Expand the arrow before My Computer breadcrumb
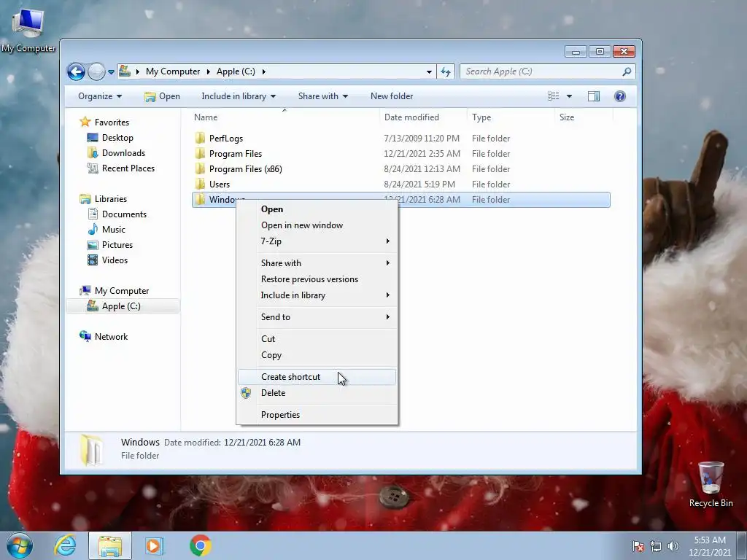 (x=137, y=71)
